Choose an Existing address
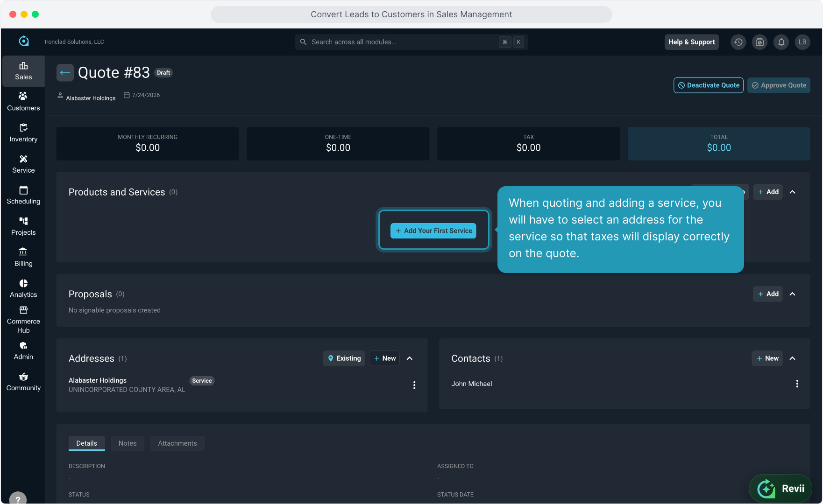Viewport: 823px width, 504px height. [x=344, y=358]
